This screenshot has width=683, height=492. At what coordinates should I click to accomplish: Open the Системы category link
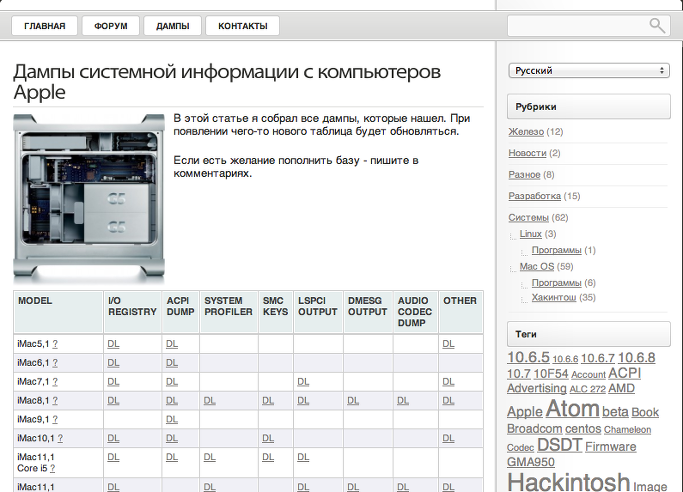[x=528, y=217]
